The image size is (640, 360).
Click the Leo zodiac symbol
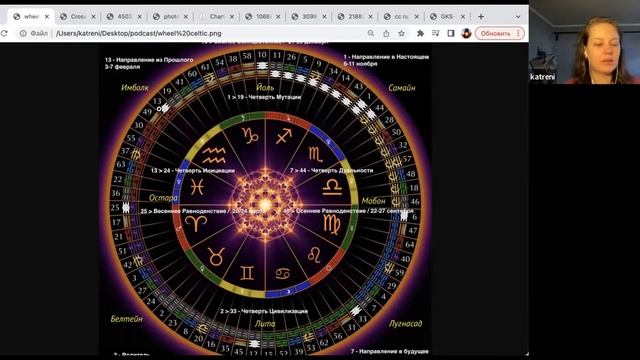(314, 256)
